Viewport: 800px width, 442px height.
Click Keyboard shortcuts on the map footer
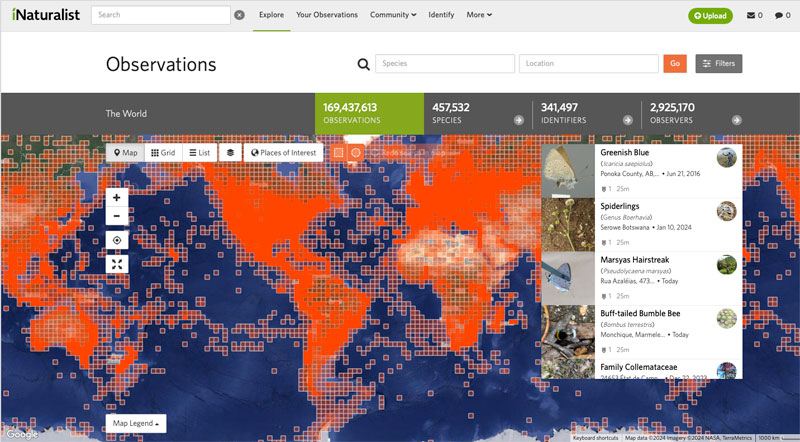pos(595,438)
